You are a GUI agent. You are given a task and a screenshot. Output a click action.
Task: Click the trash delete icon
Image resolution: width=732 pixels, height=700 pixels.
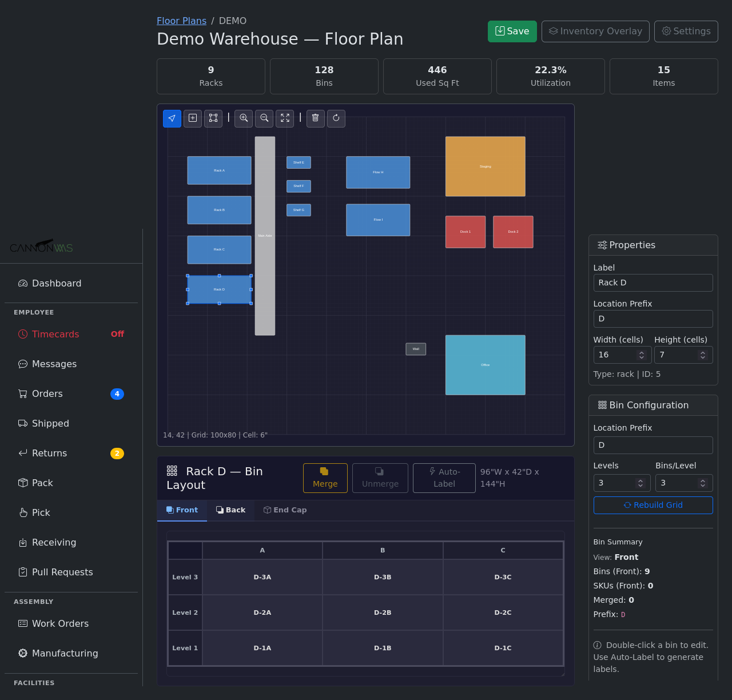tap(316, 118)
